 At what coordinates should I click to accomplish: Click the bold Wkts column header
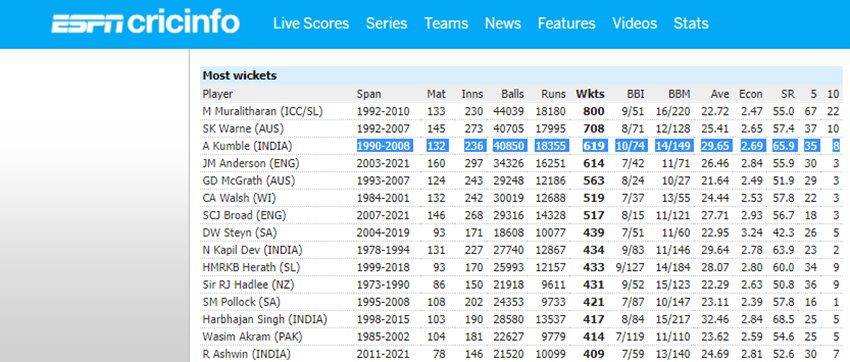[x=590, y=94]
